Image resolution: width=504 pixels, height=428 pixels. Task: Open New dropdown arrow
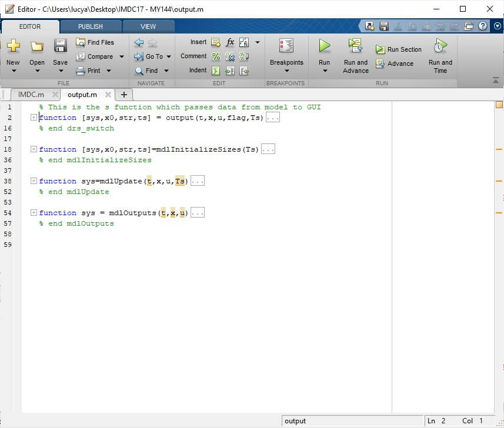[x=14, y=71]
